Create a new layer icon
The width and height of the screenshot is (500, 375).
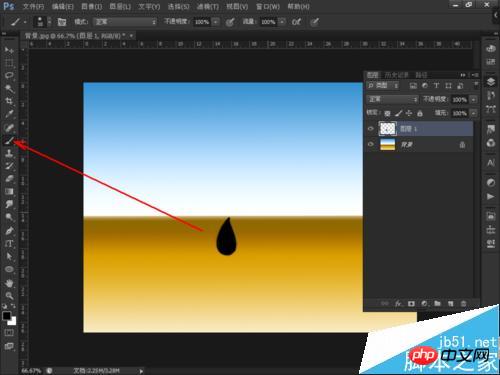[x=450, y=304]
